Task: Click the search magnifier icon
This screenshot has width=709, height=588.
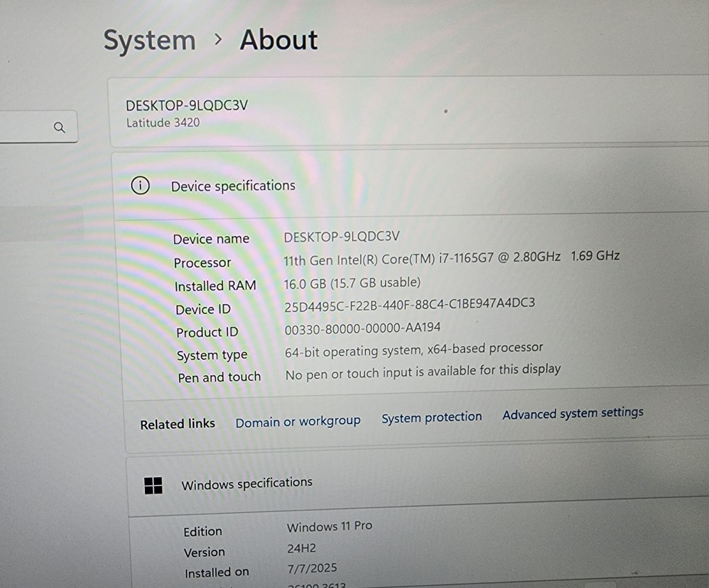Action: [x=59, y=128]
